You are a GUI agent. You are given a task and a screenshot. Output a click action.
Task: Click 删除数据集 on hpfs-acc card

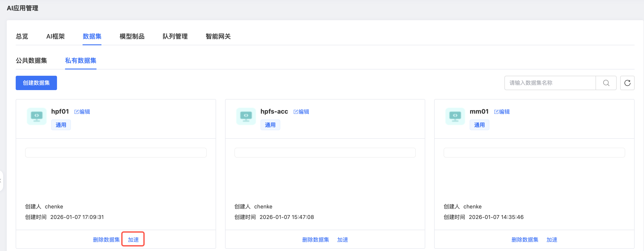click(x=315, y=240)
